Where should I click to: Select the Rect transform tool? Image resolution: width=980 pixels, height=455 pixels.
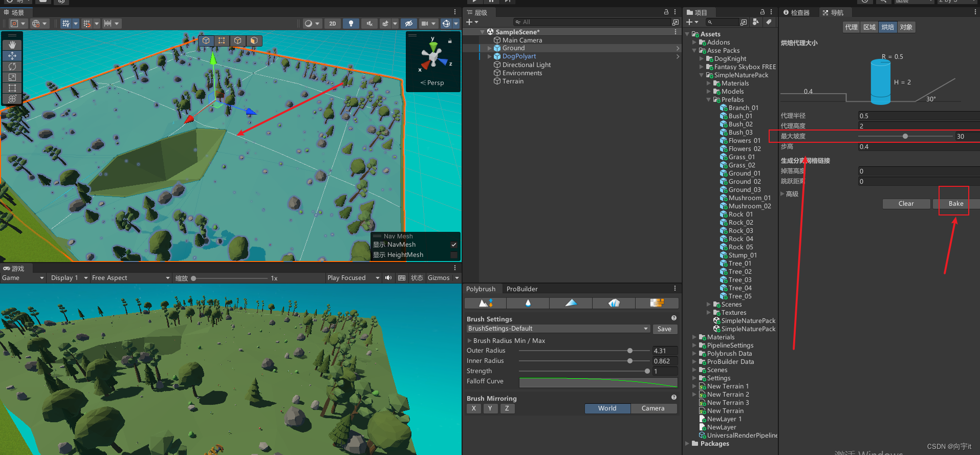point(12,88)
